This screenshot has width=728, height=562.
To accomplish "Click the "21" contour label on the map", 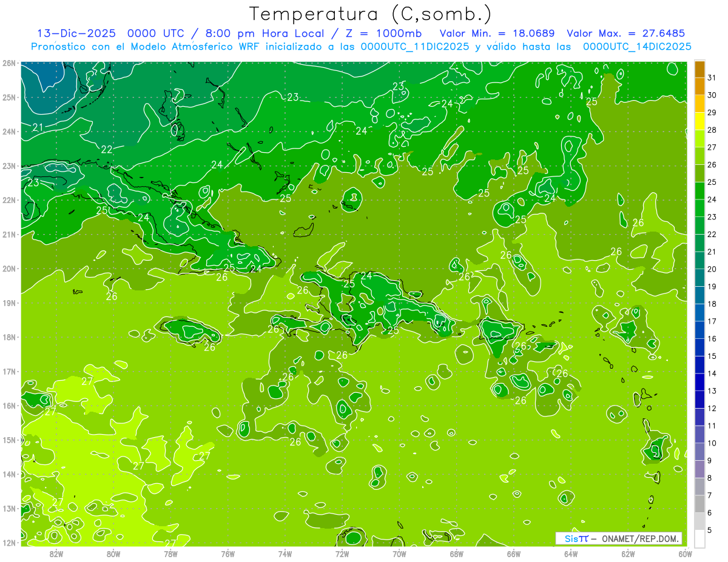I will (38, 127).
